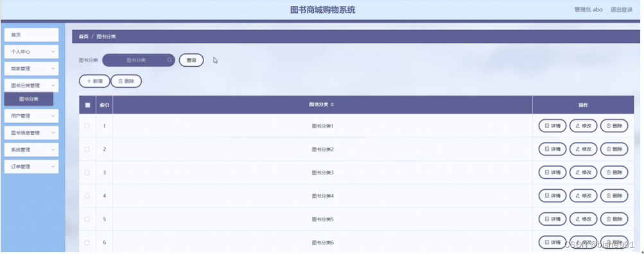Expand the 系统管理 sidebar menu

[x=31, y=150]
